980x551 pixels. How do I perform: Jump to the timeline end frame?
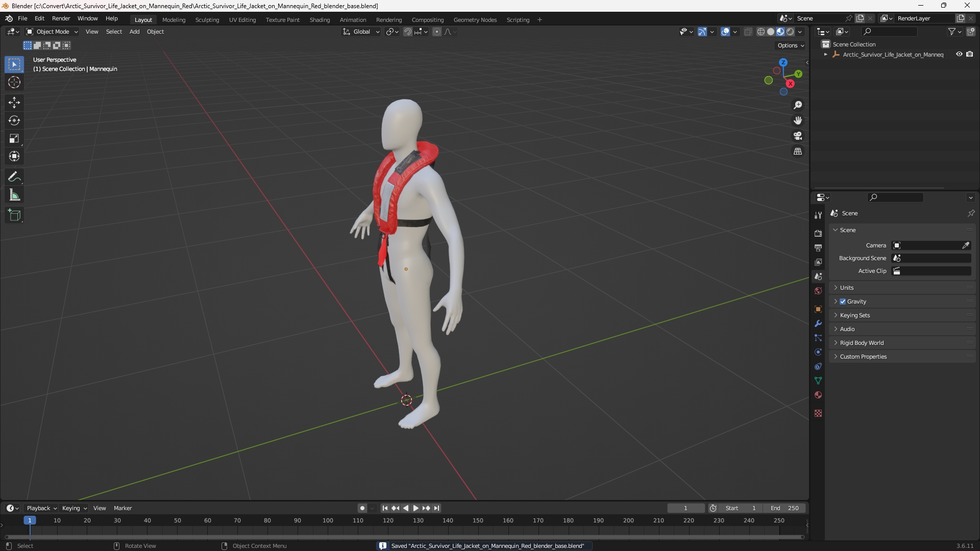[437, 508]
